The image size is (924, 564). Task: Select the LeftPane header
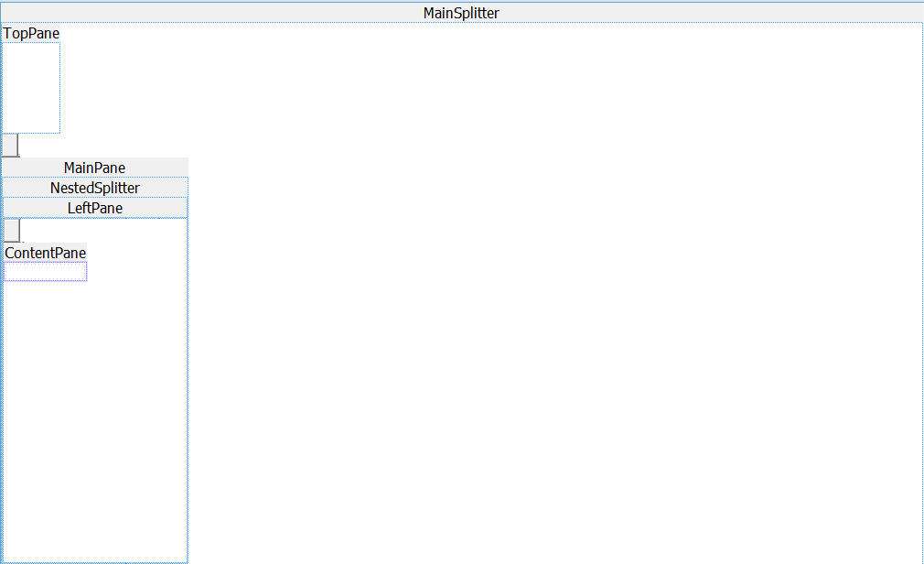(x=95, y=208)
